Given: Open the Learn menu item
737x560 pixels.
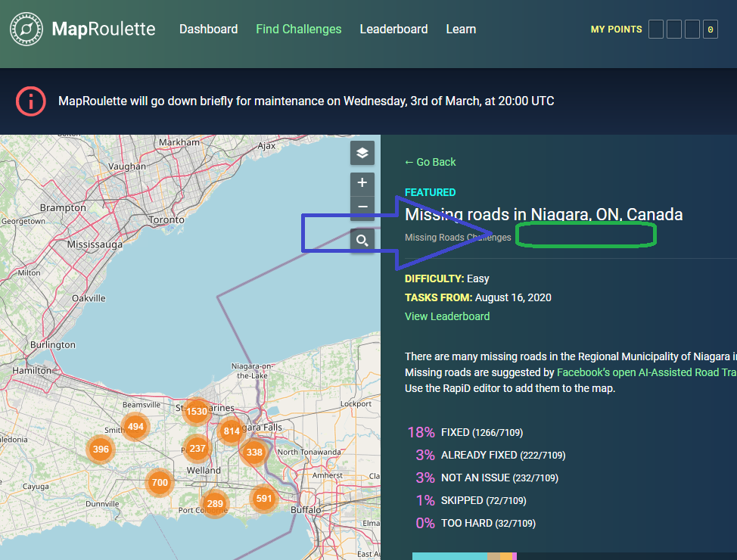Looking at the screenshot, I should click(461, 30).
